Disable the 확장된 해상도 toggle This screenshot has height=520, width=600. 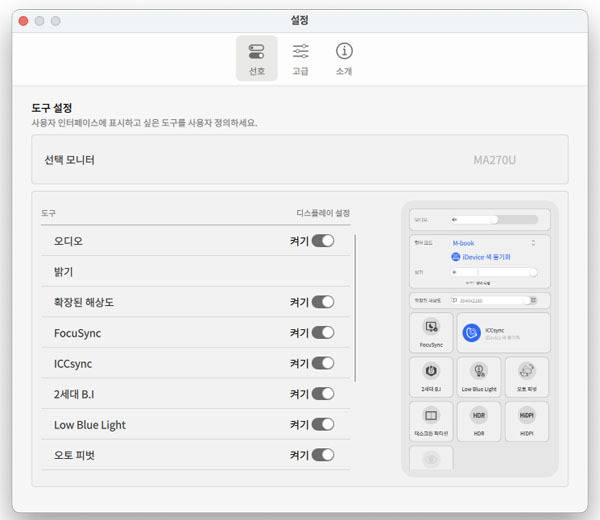click(x=322, y=302)
